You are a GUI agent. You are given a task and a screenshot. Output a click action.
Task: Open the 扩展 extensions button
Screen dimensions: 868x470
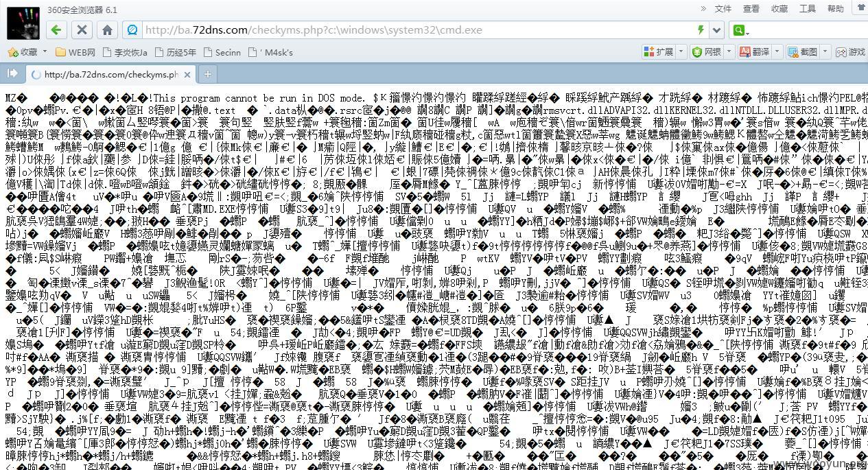(x=659, y=52)
